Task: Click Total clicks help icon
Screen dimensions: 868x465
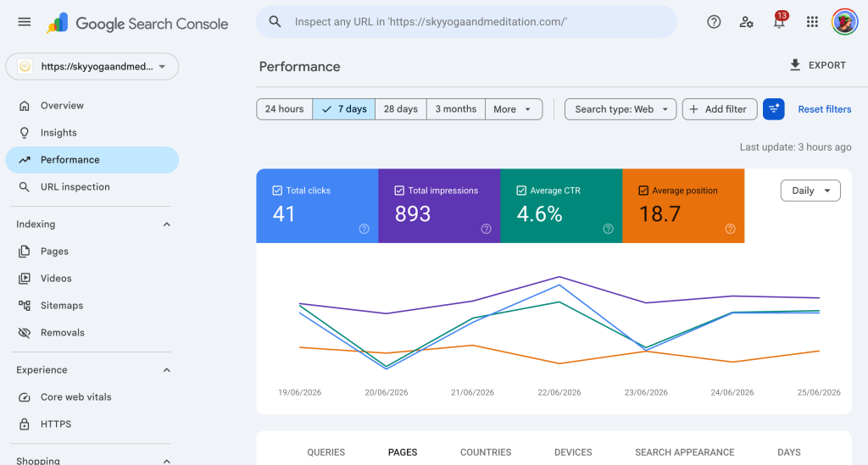Action: (364, 229)
